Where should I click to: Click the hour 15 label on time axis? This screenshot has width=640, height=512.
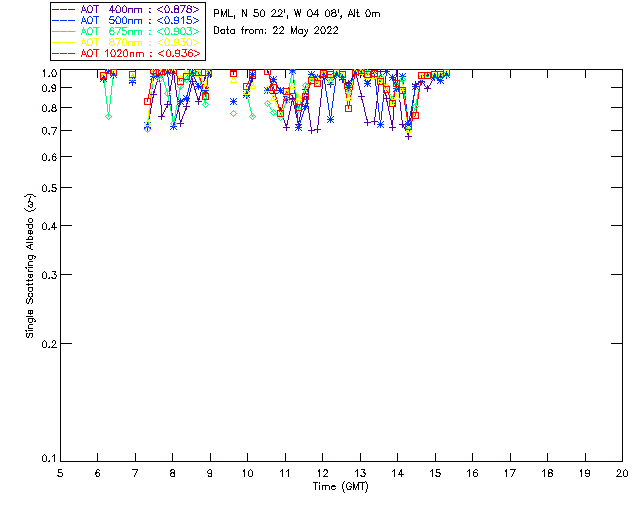(435, 474)
